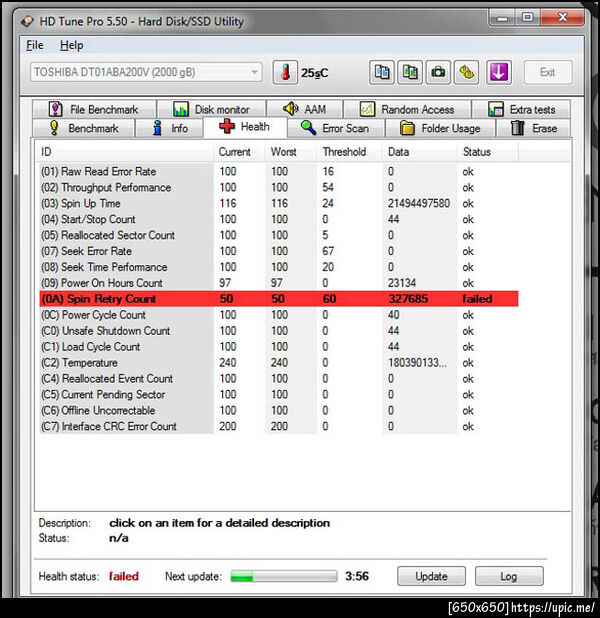The image size is (600, 618).
Task: Select the (0C) Power Cycle Count row
Action: 279,315
